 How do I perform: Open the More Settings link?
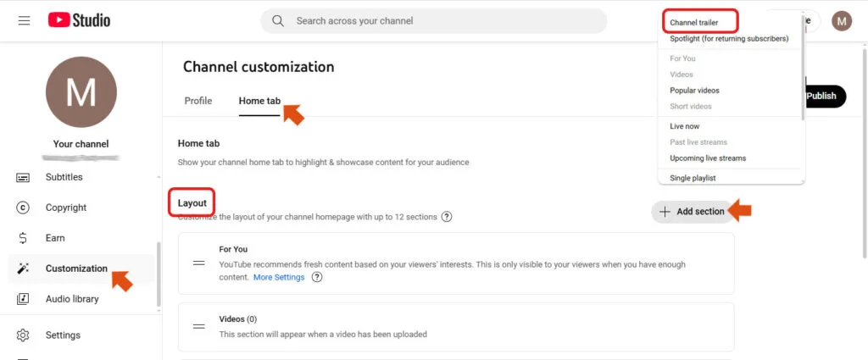279,277
